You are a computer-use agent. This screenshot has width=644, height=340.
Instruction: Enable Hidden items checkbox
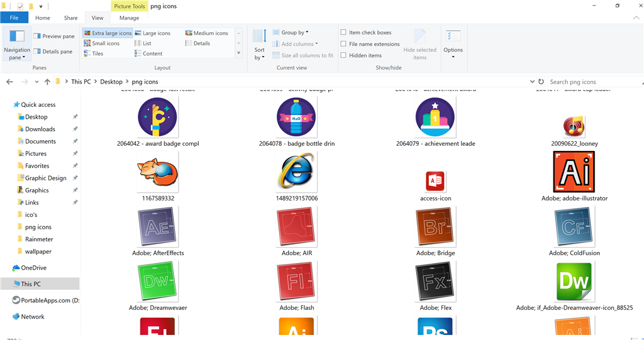point(343,55)
